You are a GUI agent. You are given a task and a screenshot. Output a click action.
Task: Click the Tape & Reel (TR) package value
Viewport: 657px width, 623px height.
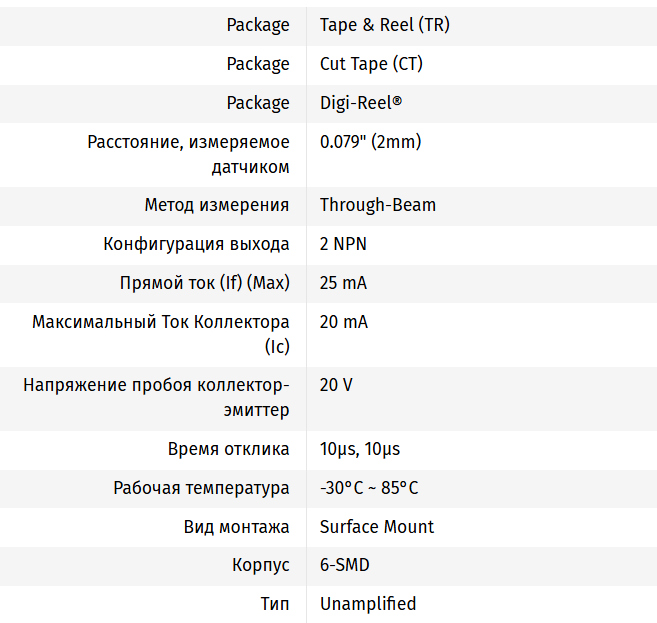[384, 25]
